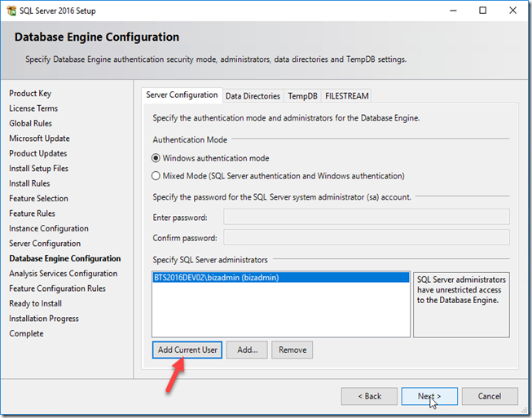The height and width of the screenshot is (418, 532).
Task: Open the Data Directories tab
Action: [x=253, y=96]
